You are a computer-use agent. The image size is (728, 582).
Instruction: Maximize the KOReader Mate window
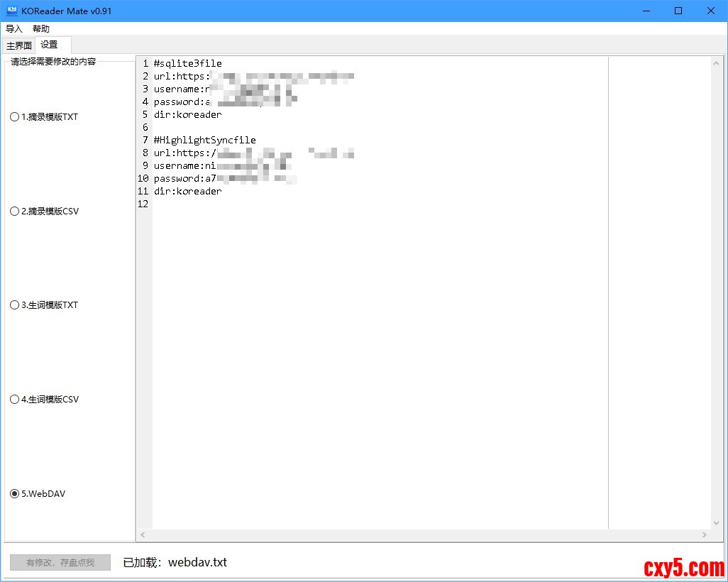(x=678, y=11)
